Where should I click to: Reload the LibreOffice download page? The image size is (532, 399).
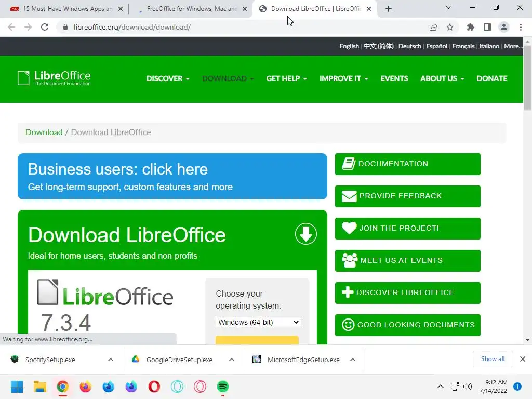point(45,27)
